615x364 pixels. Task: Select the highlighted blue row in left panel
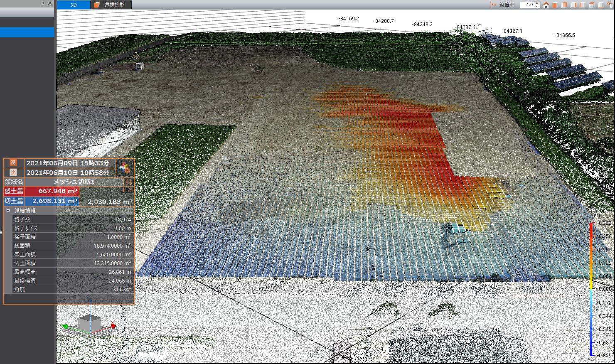(27, 32)
